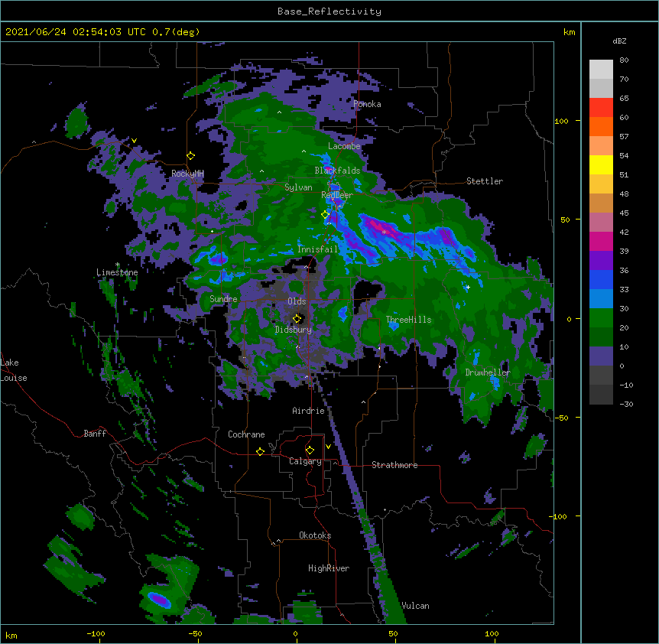
Task: Click the -100 tick on the bottom axis
Action: (96, 634)
